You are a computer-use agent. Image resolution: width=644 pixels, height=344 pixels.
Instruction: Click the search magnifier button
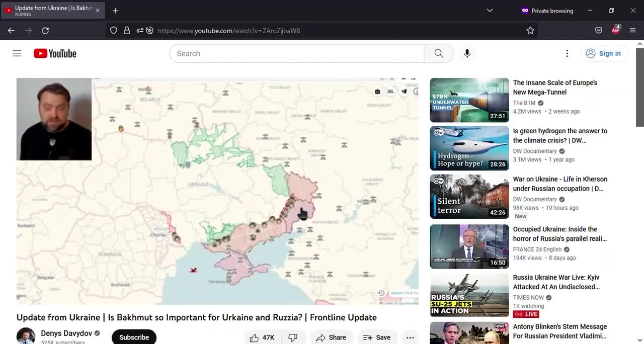439,53
